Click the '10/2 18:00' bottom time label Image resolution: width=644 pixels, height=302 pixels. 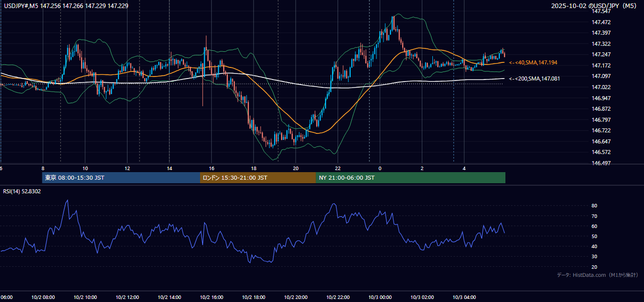tap(253, 297)
